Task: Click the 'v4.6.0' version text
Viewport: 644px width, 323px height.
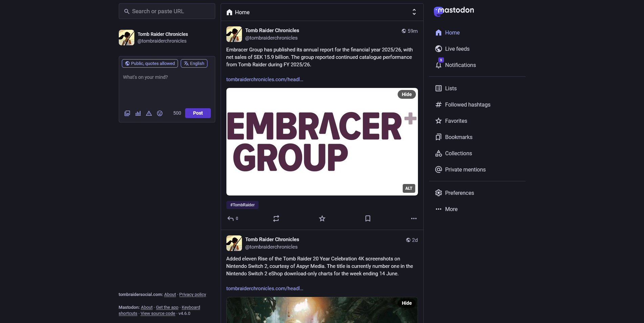Action: (x=184, y=314)
